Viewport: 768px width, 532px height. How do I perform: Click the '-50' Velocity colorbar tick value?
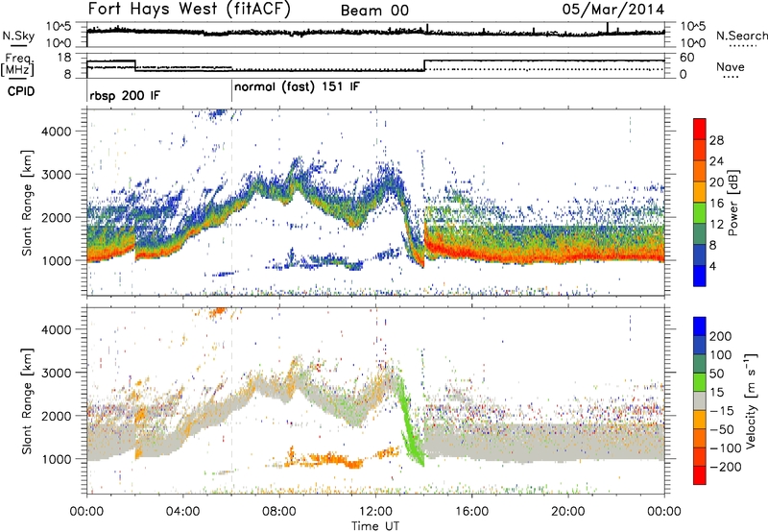point(722,429)
